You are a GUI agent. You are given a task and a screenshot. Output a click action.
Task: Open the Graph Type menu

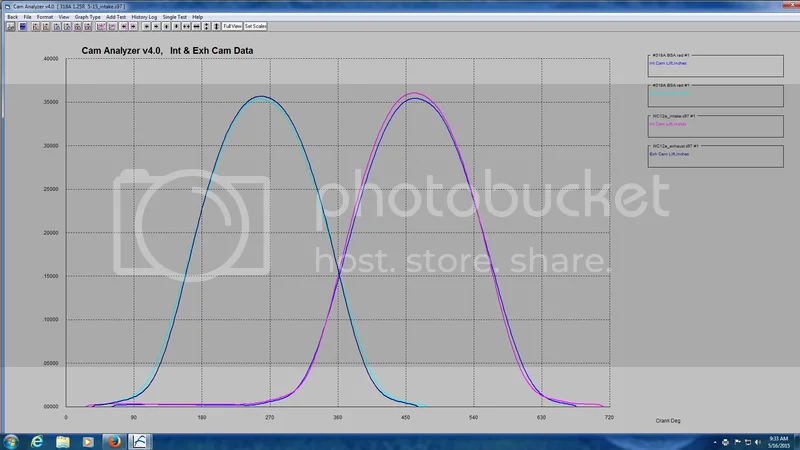point(87,17)
